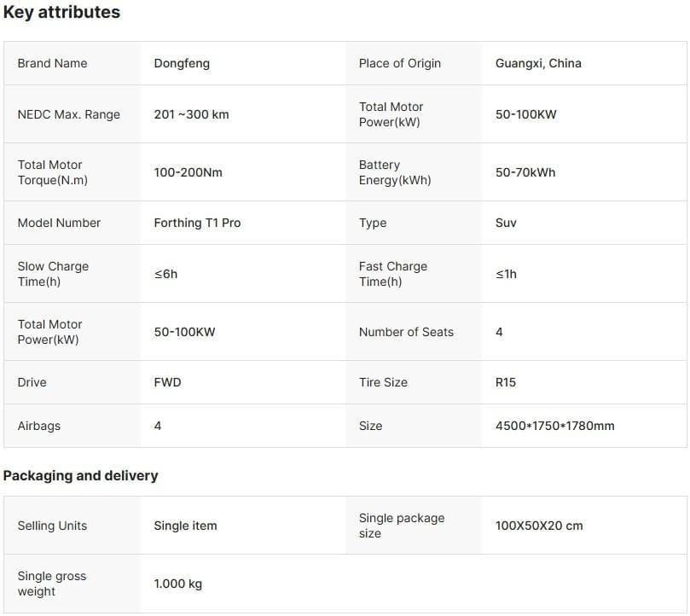The width and height of the screenshot is (690, 616).
Task: Select the Suv type value
Action: 506,223
